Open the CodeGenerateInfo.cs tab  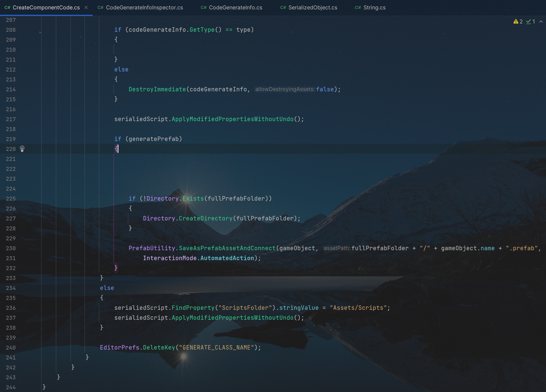[235, 7]
